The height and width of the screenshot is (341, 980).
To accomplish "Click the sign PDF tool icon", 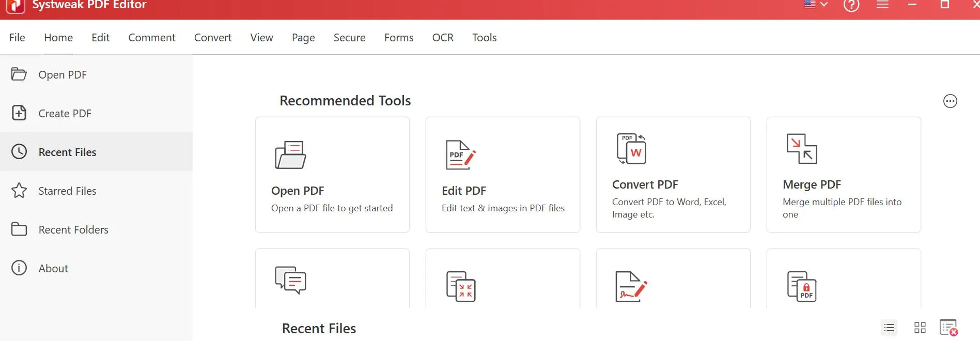I will coord(631,287).
